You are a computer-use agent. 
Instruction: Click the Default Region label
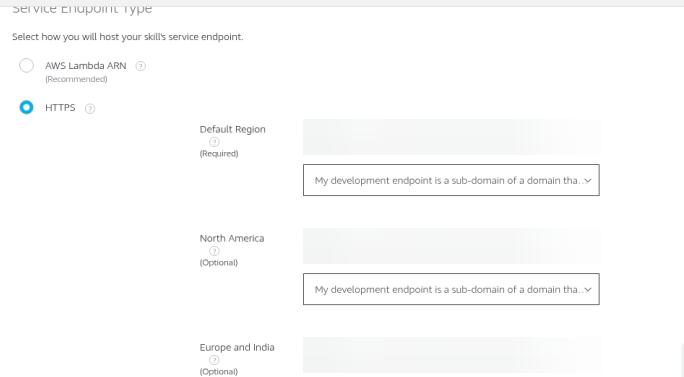coord(233,129)
